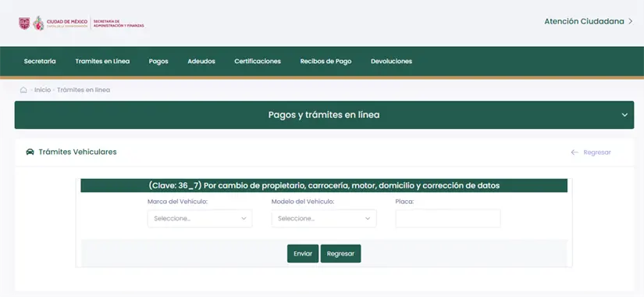
Task: Collapse the Pagos y trámites en línea chevron
Action: [x=624, y=115]
